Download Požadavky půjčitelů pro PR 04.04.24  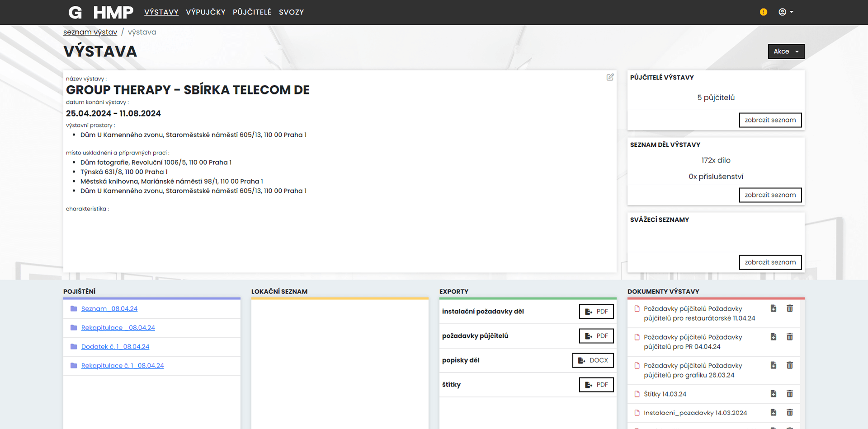click(774, 336)
